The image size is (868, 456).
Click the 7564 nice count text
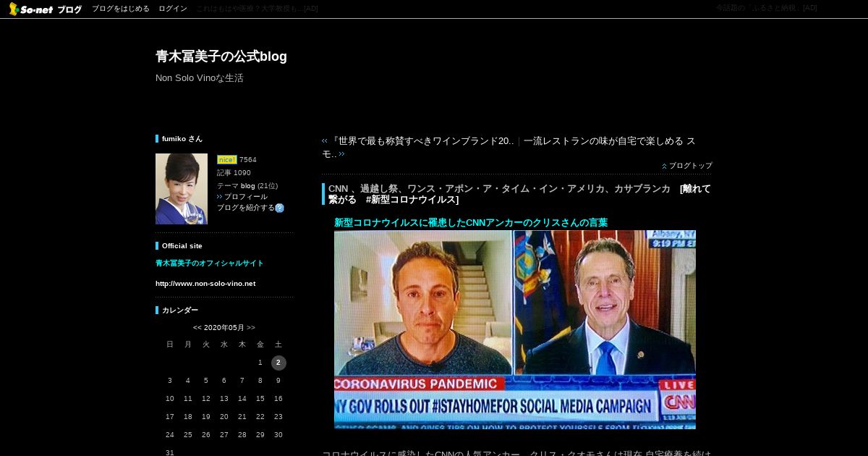pyautogui.click(x=248, y=160)
